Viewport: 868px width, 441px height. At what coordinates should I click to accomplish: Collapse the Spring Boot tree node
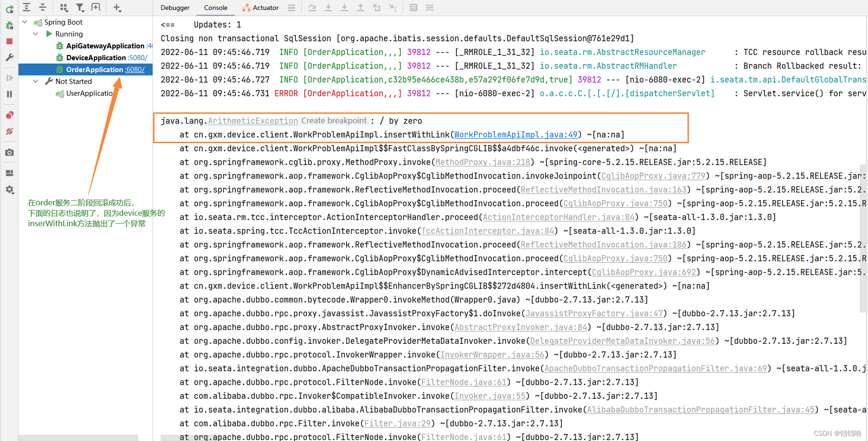tap(25, 22)
